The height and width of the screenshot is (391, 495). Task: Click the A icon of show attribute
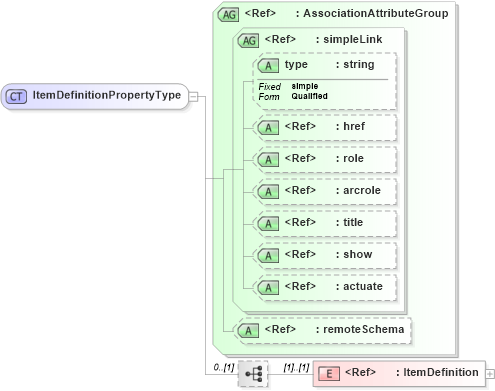click(268, 256)
